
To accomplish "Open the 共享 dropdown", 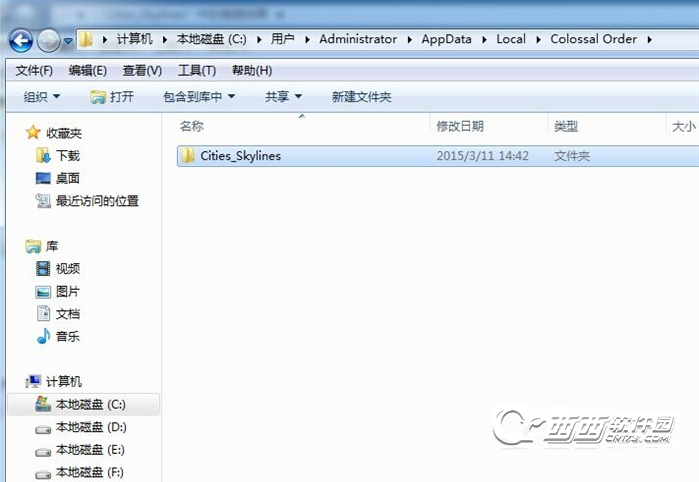I will click(284, 96).
